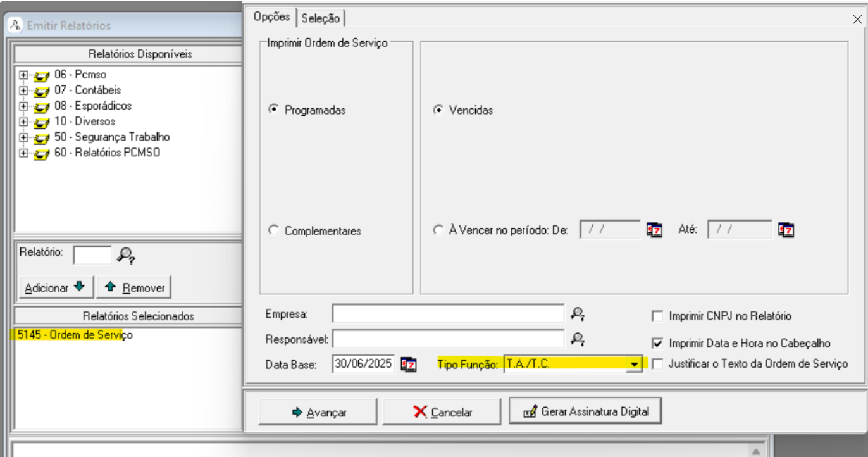
Task: Enable Imprimir CNPJ no Relatório checkbox
Action: 657,315
